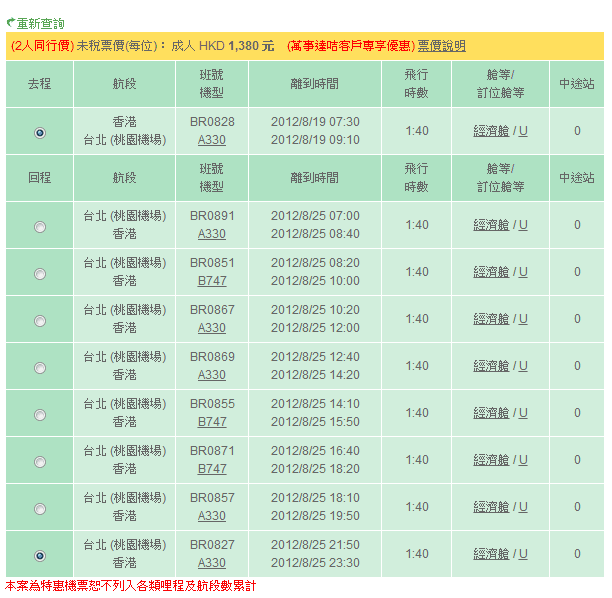Click the 重新查詢 re-search link
This screenshot has height=598, width=612.
click(x=40, y=22)
